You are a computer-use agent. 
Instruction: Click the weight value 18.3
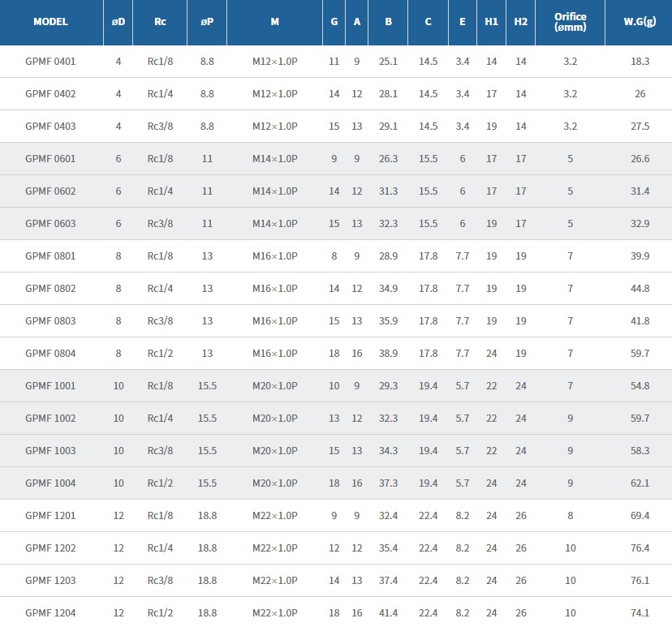640,62
